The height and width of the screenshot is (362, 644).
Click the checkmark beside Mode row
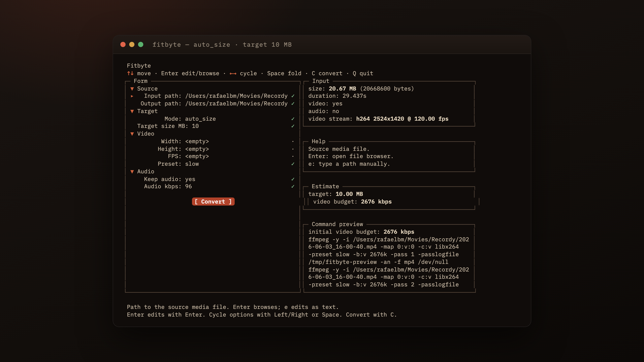[293, 119]
